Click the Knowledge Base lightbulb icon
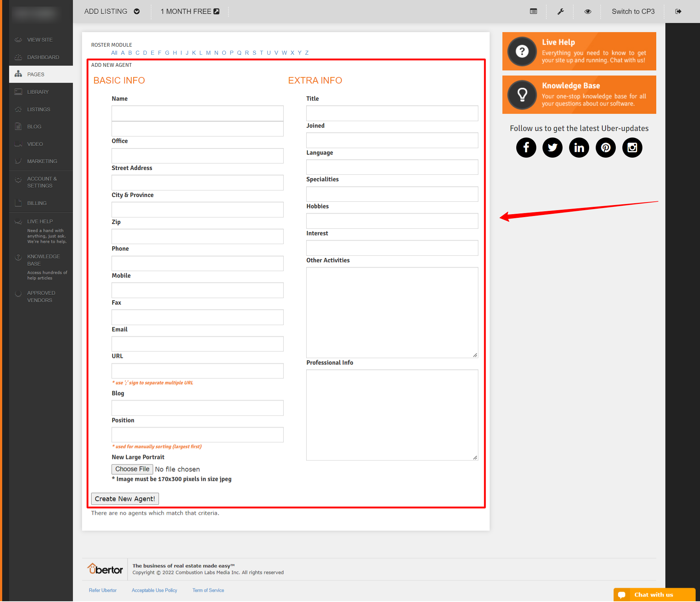700x602 pixels. tap(522, 94)
